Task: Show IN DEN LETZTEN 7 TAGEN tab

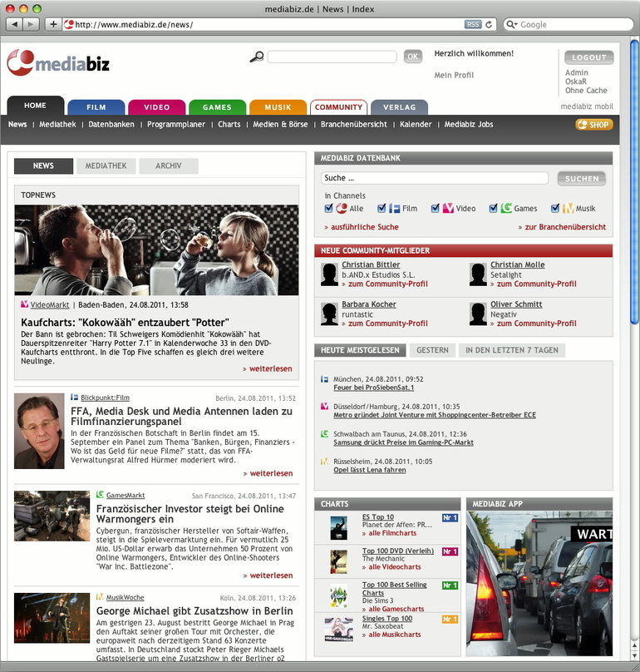Action: pyautogui.click(x=512, y=350)
